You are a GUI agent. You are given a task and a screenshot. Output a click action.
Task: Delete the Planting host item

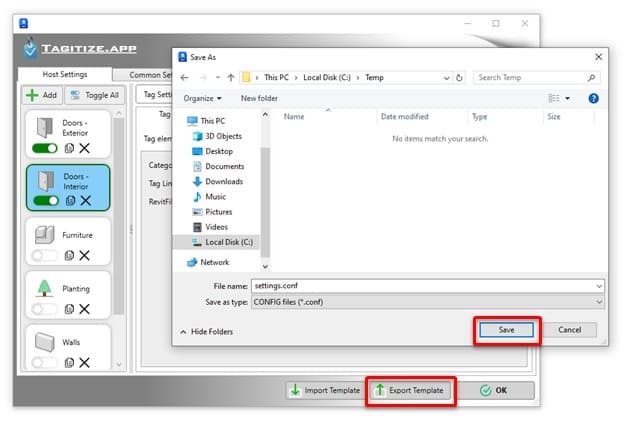84,309
